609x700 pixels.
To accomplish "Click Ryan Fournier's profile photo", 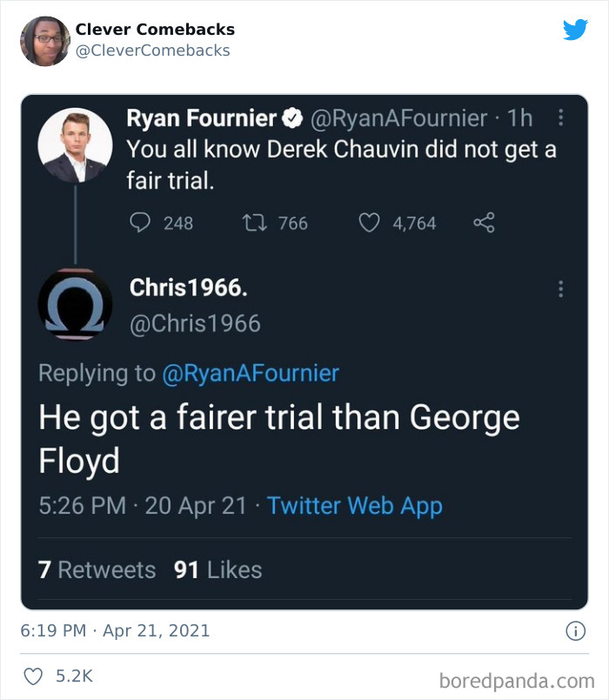I will pos(75,145).
